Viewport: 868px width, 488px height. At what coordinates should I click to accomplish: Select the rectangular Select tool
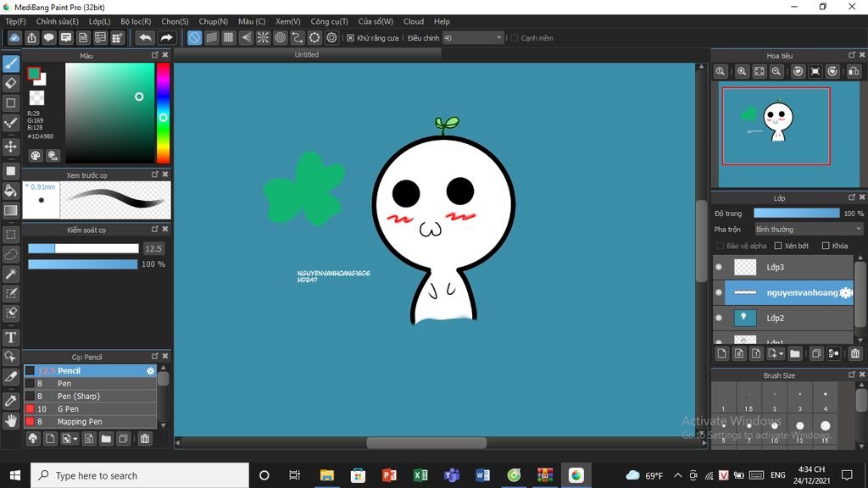point(11,235)
